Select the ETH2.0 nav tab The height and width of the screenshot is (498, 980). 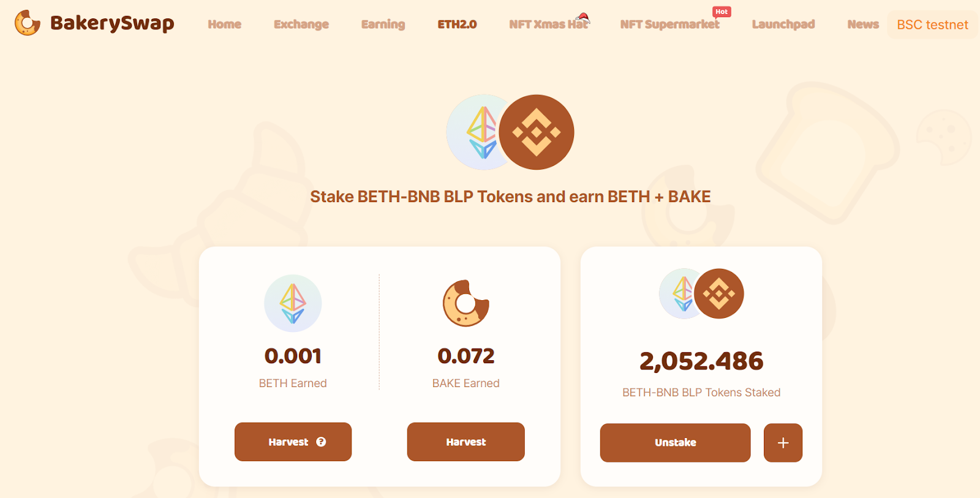(457, 25)
